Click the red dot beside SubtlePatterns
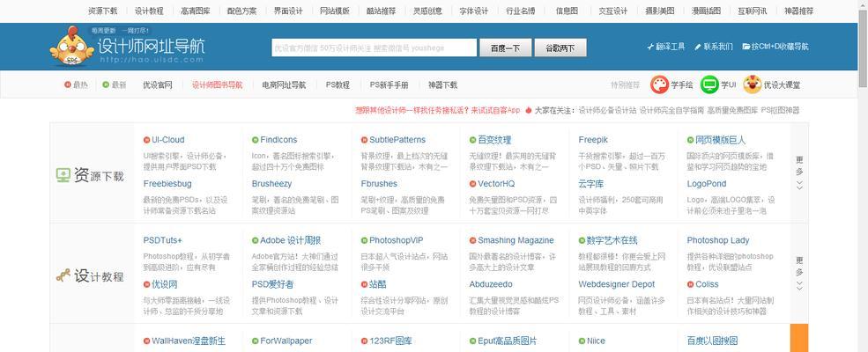Viewport: 868px width, 352px height. coord(364,140)
